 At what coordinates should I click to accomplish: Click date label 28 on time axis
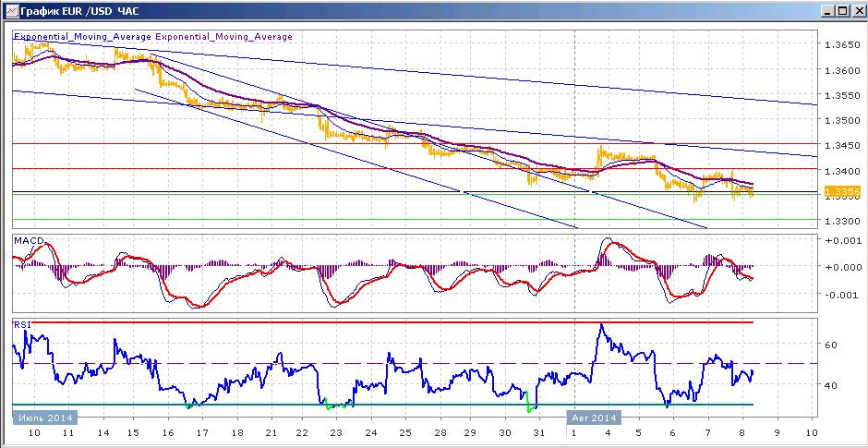[440, 433]
